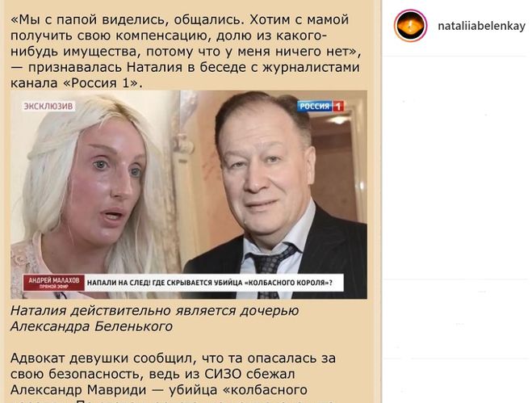Click caption text Александра Беленького
The width and height of the screenshot is (532, 403).
(91, 326)
